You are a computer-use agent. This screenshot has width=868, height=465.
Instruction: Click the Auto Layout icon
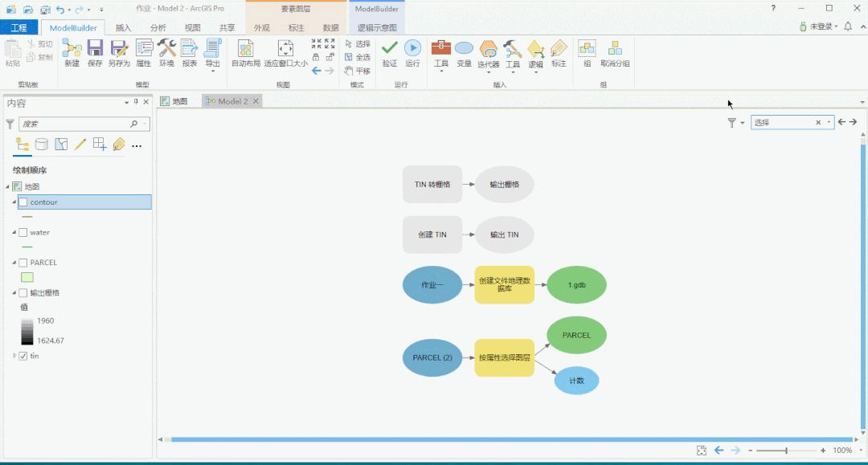tap(245, 49)
